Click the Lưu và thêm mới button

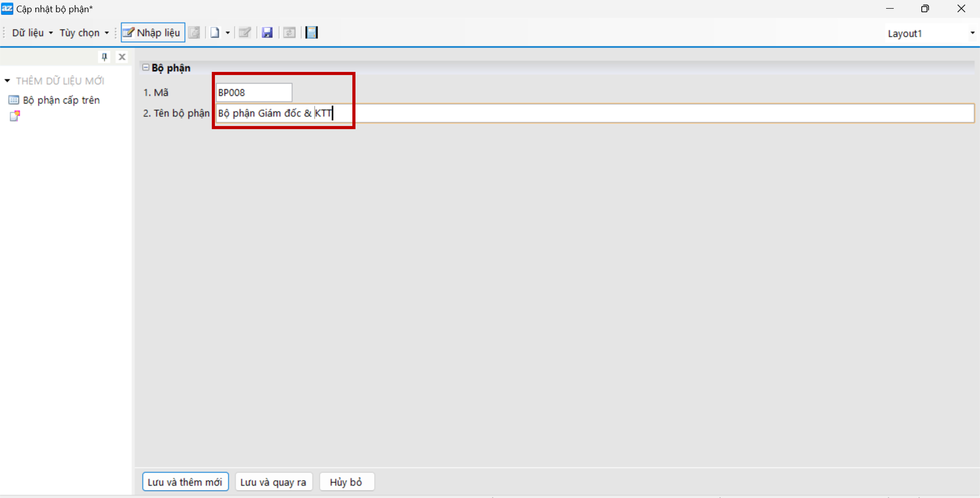tap(185, 482)
